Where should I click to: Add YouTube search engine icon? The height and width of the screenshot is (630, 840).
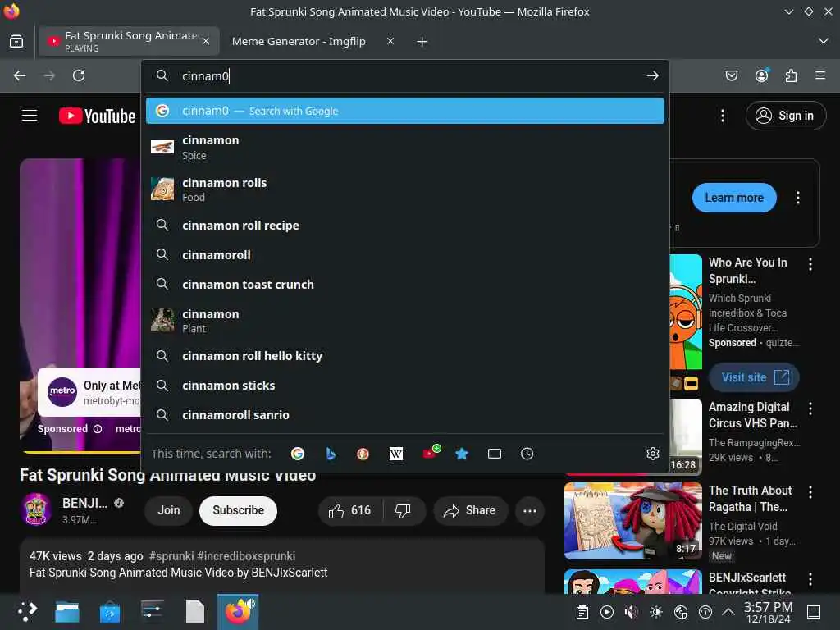pos(431,453)
